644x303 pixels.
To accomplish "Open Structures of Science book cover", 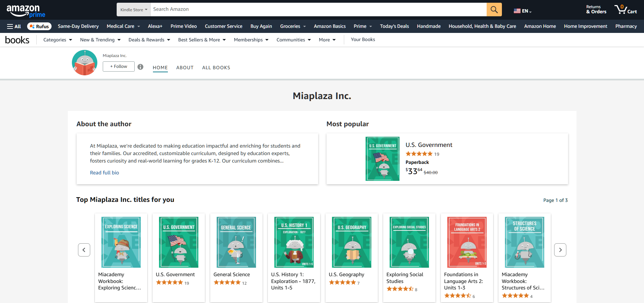I will [525, 242].
